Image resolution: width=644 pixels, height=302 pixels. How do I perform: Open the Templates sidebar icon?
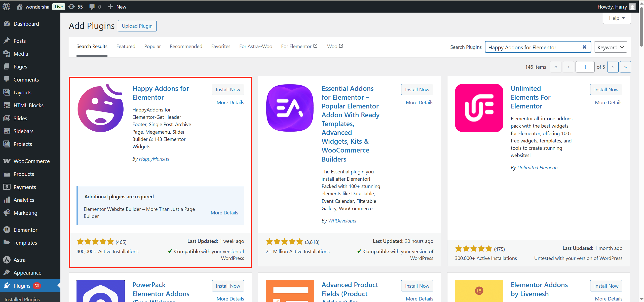click(7, 243)
